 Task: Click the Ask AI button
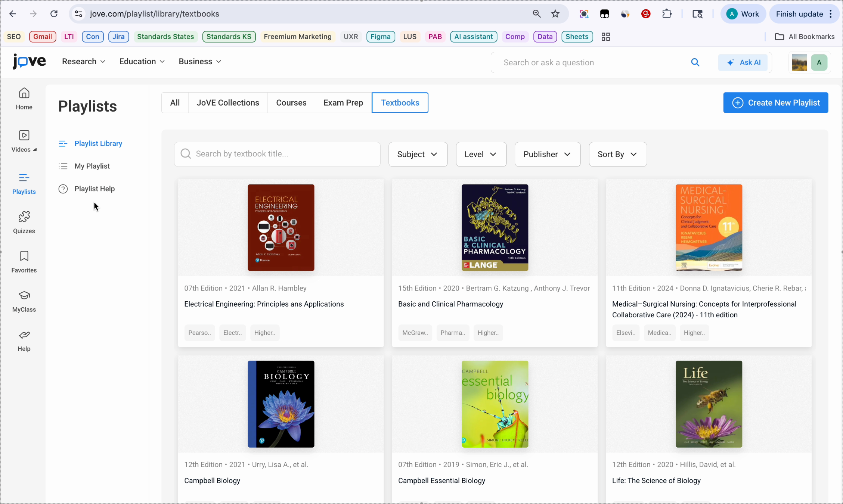pyautogui.click(x=743, y=62)
